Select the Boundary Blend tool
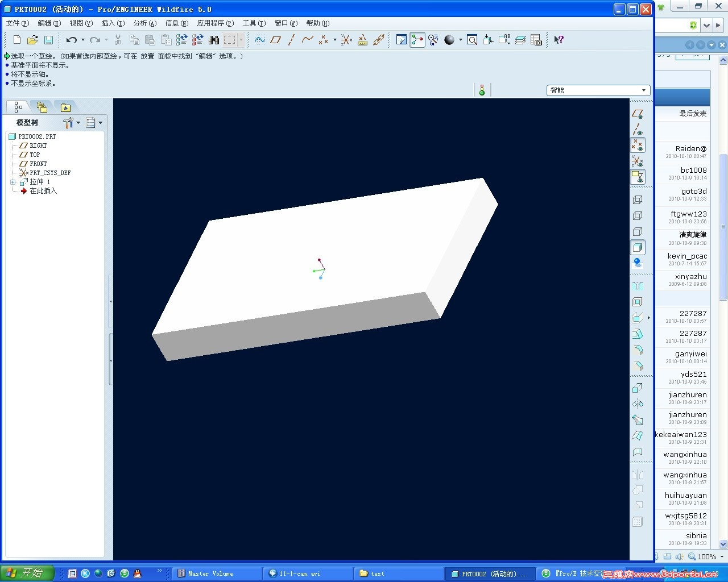728x582 pixels. pos(638,436)
